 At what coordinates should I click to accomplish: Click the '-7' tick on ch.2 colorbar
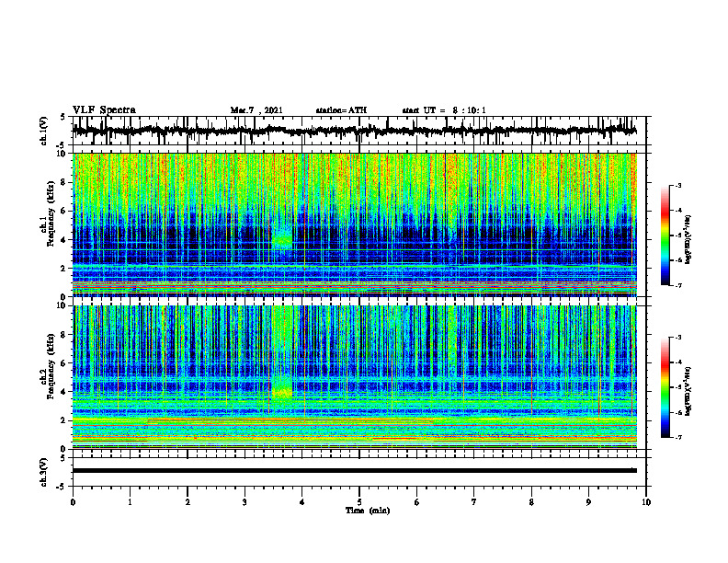point(677,437)
